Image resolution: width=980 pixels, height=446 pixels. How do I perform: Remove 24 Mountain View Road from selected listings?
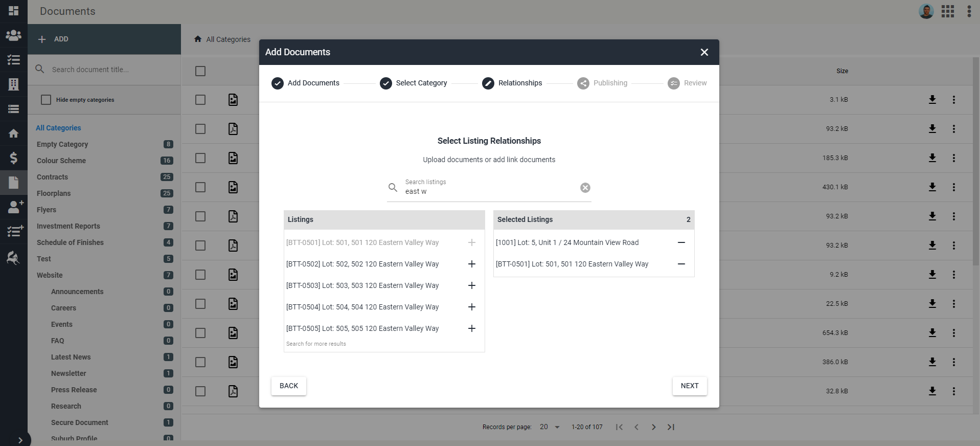[681, 242]
